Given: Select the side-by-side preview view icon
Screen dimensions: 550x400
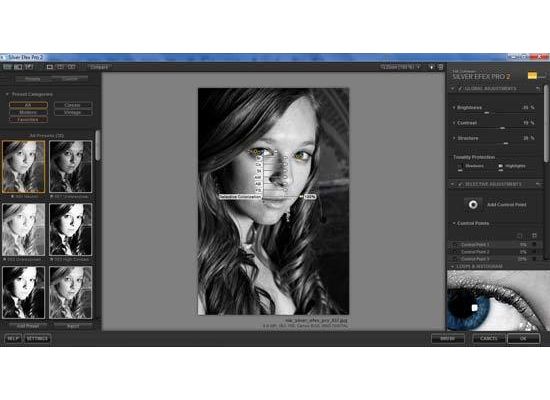Looking at the screenshot, I should point(72,67).
